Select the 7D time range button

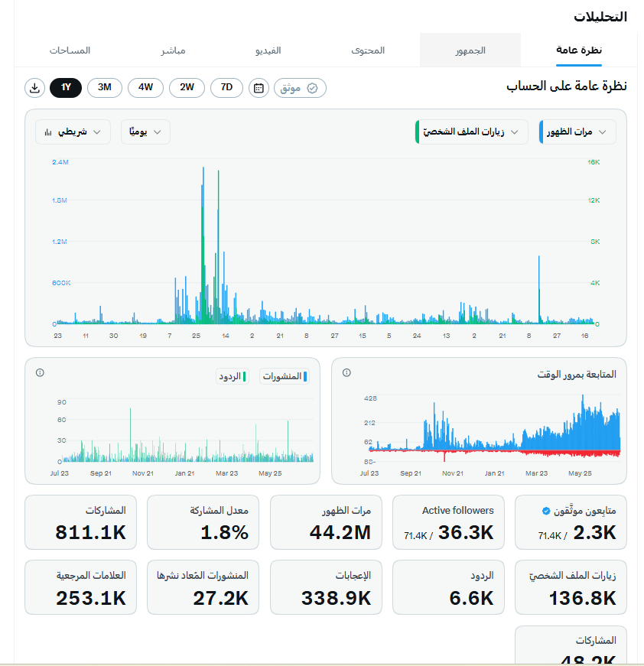coord(227,88)
